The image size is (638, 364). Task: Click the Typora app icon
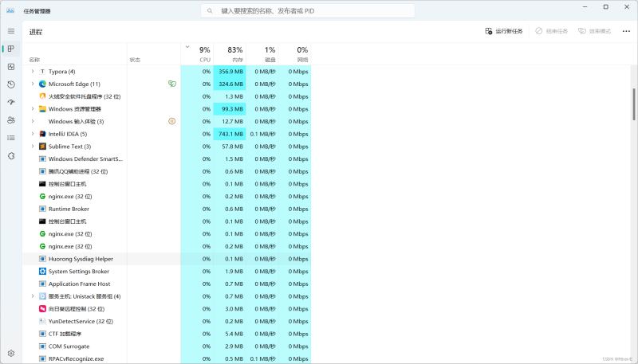[x=42, y=72]
